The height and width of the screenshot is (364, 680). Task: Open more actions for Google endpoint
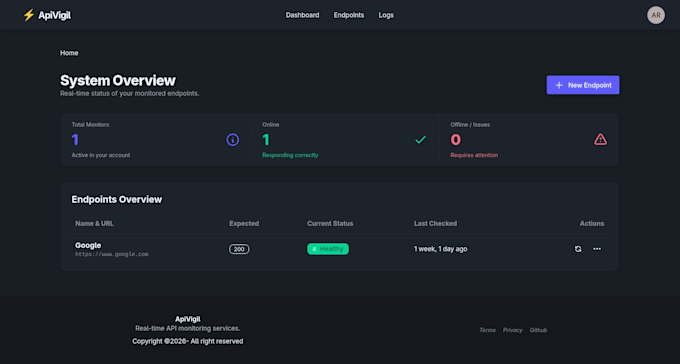[597, 249]
